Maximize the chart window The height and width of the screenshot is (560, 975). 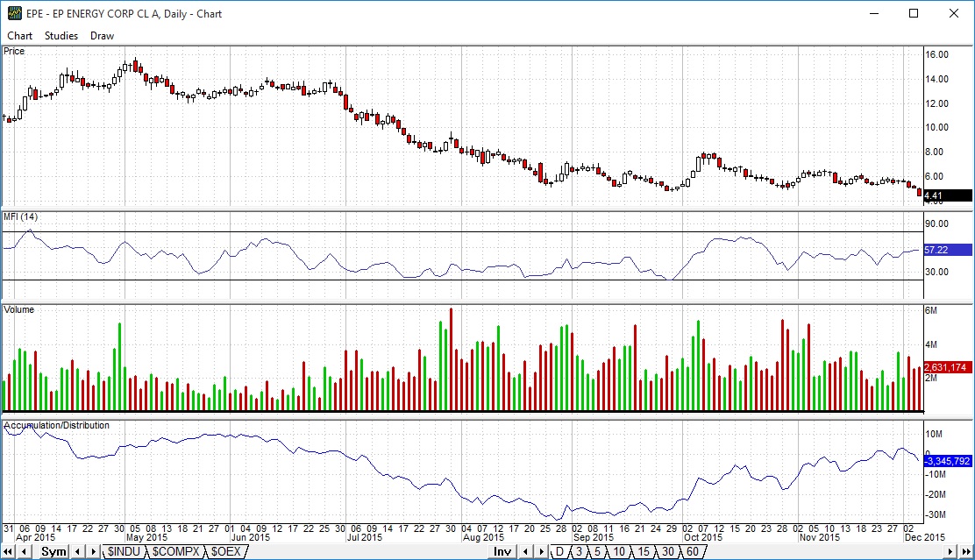tap(914, 14)
